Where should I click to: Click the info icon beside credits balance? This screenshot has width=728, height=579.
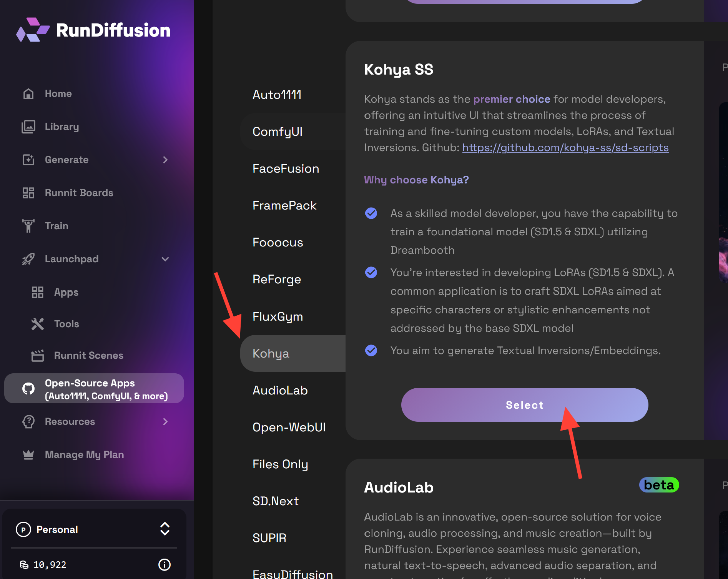[165, 564]
